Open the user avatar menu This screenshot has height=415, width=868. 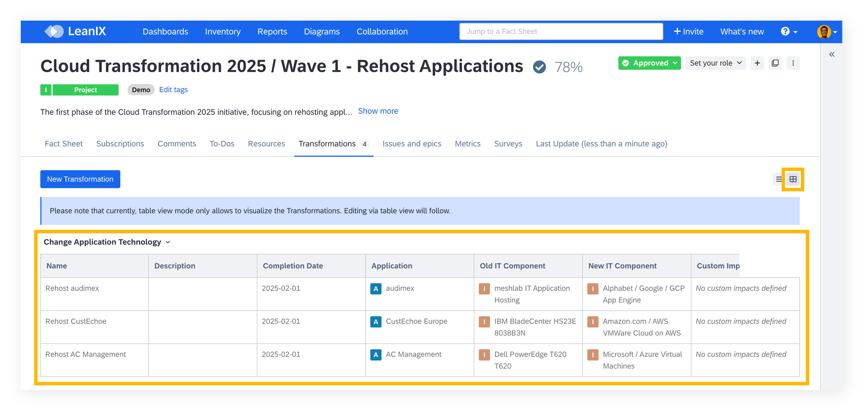(x=827, y=32)
